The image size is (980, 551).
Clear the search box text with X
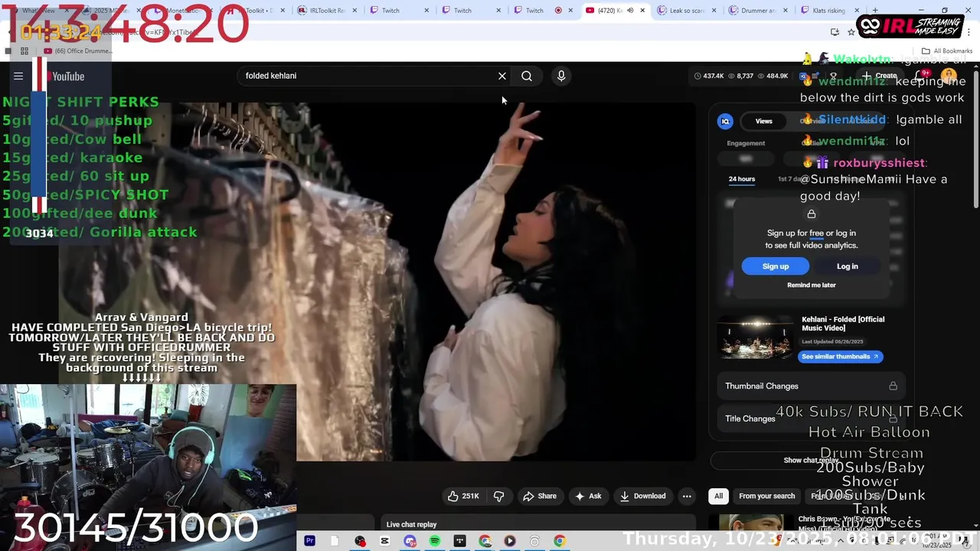pyautogui.click(x=502, y=76)
